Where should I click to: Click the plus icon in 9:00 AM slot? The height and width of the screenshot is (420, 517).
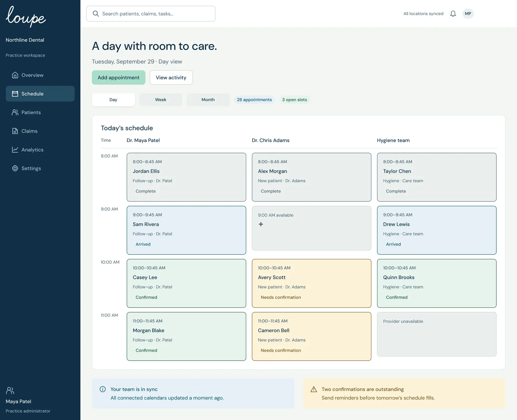pos(261,224)
